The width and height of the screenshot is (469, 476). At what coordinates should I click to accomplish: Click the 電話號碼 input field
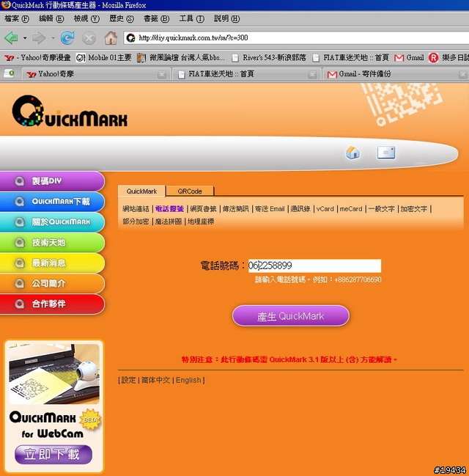click(x=314, y=266)
